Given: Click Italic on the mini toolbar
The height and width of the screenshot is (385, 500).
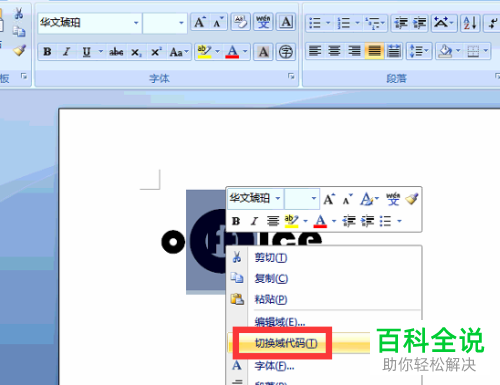Looking at the screenshot, I should point(254,221).
